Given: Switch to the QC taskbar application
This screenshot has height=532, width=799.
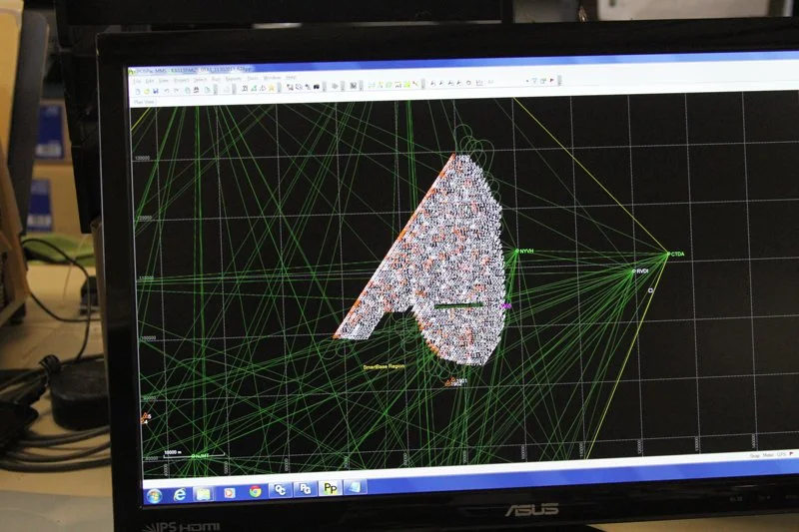Looking at the screenshot, I should [x=280, y=490].
